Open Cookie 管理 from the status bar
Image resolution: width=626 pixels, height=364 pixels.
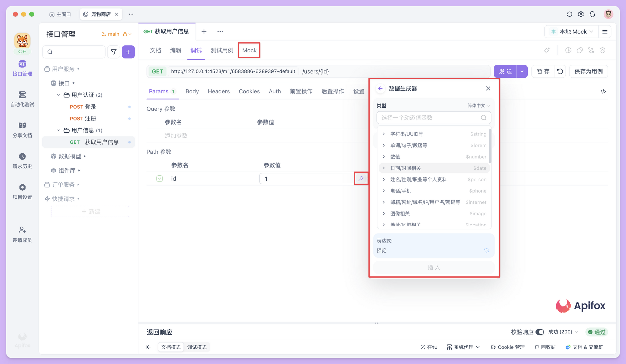pos(507,347)
